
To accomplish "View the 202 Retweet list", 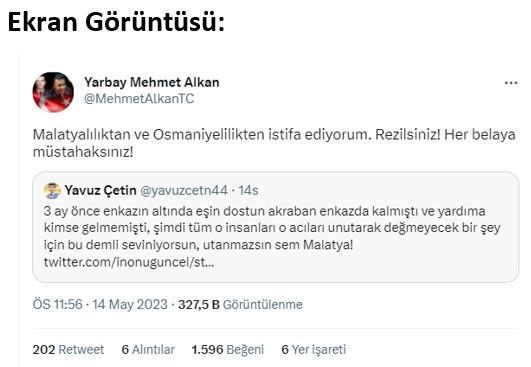I will click(x=68, y=349).
